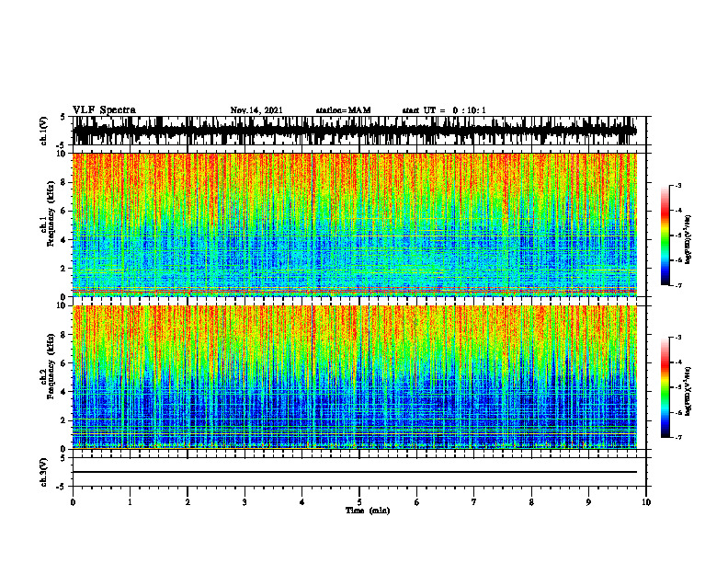Select the date text "Nov.14, 2021"
The height and width of the screenshot is (563, 728).
(x=256, y=110)
